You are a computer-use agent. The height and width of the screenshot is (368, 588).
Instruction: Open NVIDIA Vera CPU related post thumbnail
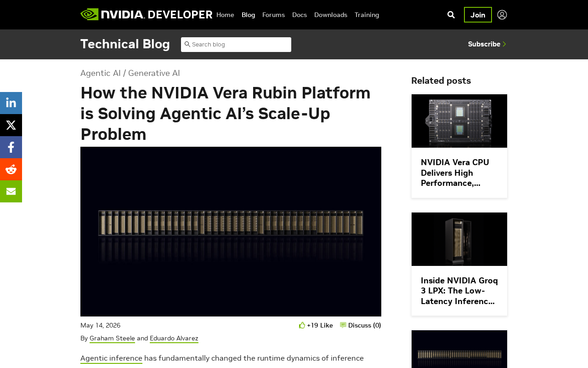(x=459, y=121)
